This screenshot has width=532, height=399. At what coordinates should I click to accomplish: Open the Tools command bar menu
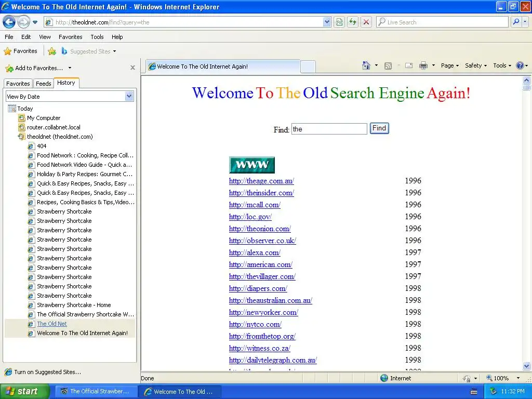point(502,66)
